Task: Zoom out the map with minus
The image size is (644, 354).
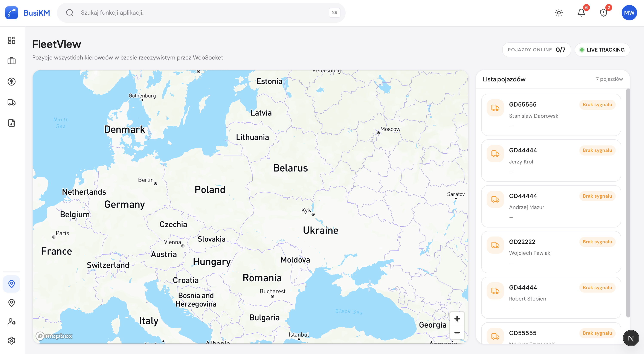Action: pos(457,333)
